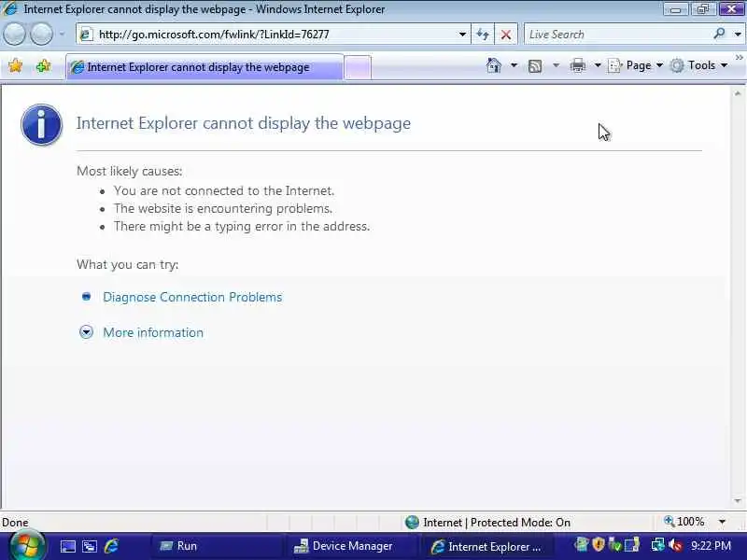Viewport: 747px width, 560px height.
Task: Open a new blank tab
Action: (358, 67)
